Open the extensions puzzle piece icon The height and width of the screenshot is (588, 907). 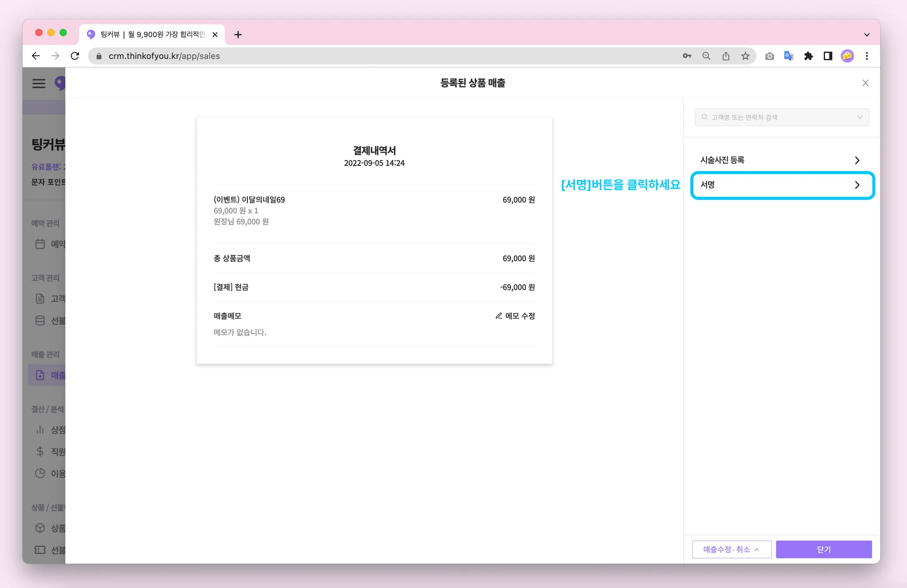click(x=808, y=56)
